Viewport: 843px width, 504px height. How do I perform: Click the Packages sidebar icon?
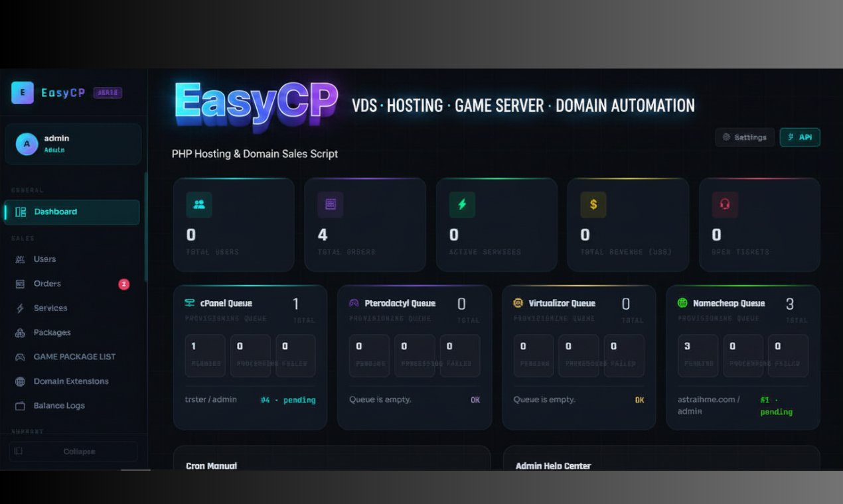[x=20, y=333]
